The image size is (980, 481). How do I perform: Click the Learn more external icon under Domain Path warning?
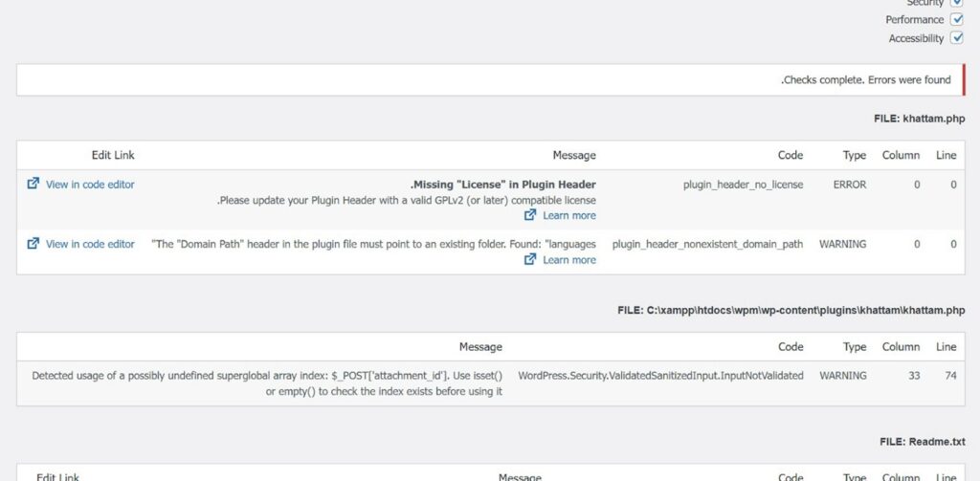click(530, 259)
